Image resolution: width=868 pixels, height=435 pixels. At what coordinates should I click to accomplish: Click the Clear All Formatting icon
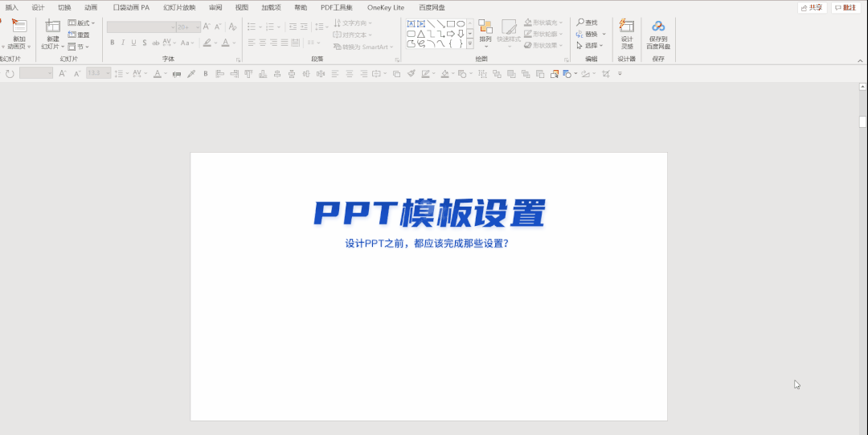232,26
